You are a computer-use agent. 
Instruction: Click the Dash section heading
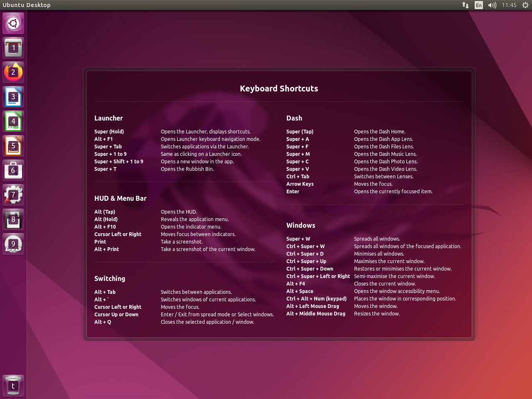[294, 118]
